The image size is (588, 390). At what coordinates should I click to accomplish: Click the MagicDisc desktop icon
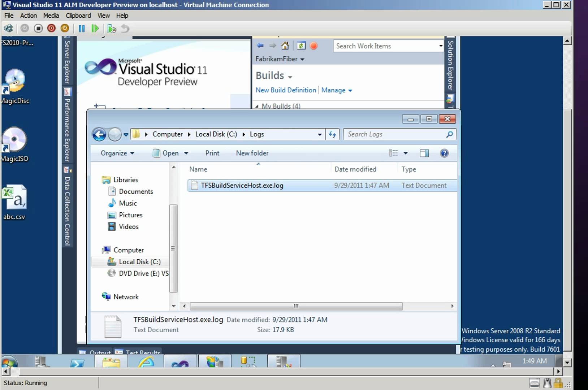[15, 87]
